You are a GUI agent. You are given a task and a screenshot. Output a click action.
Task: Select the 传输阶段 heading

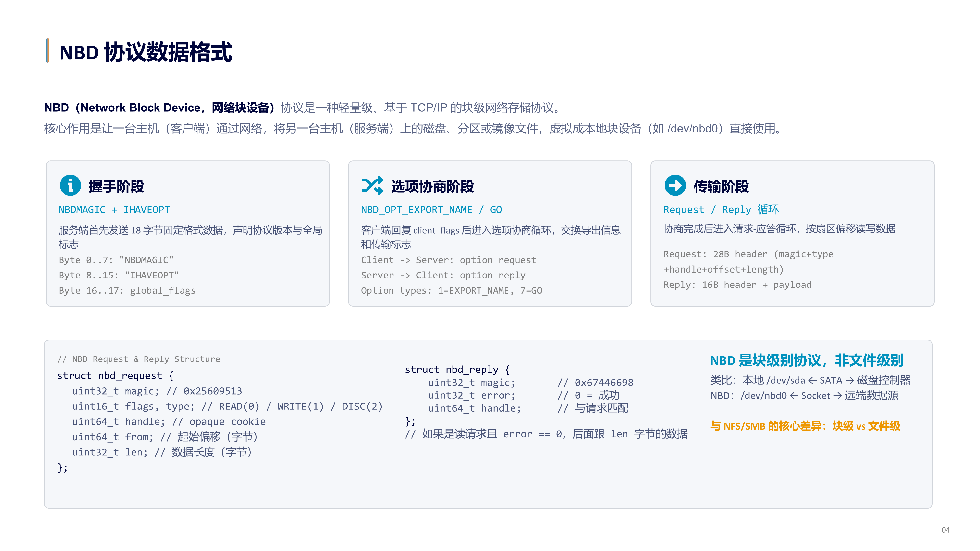pyautogui.click(x=721, y=187)
